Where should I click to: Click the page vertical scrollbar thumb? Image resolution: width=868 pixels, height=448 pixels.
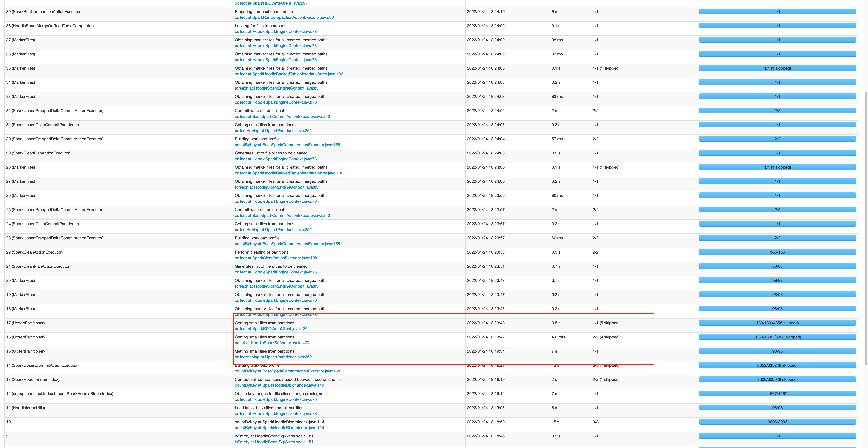[866, 229]
